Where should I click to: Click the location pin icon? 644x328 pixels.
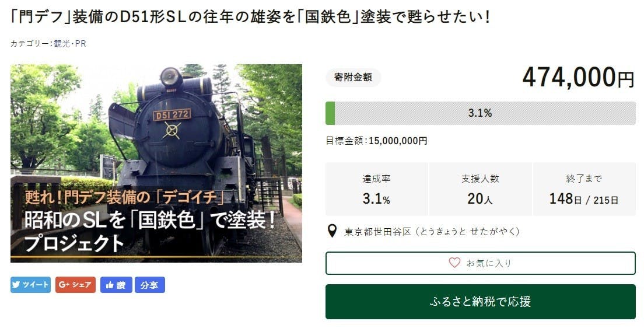pyautogui.click(x=332, y=231)
